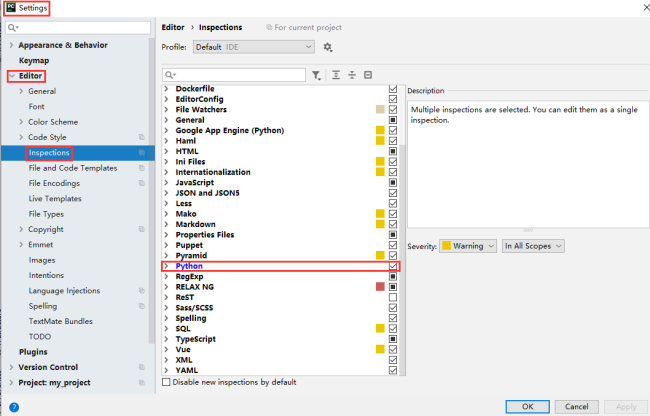The height and width of the screenshot is (416, 650).
Task: Open the TODO settings page
Action: click(40, 336)
